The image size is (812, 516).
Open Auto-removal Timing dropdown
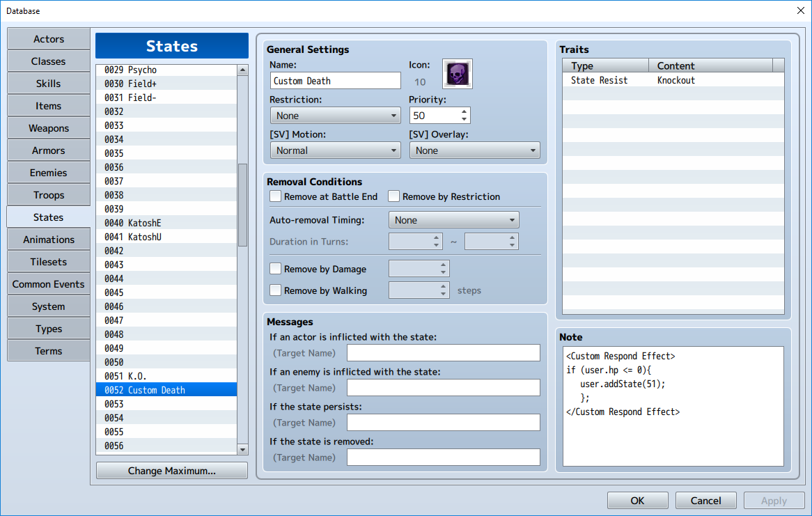453,219
